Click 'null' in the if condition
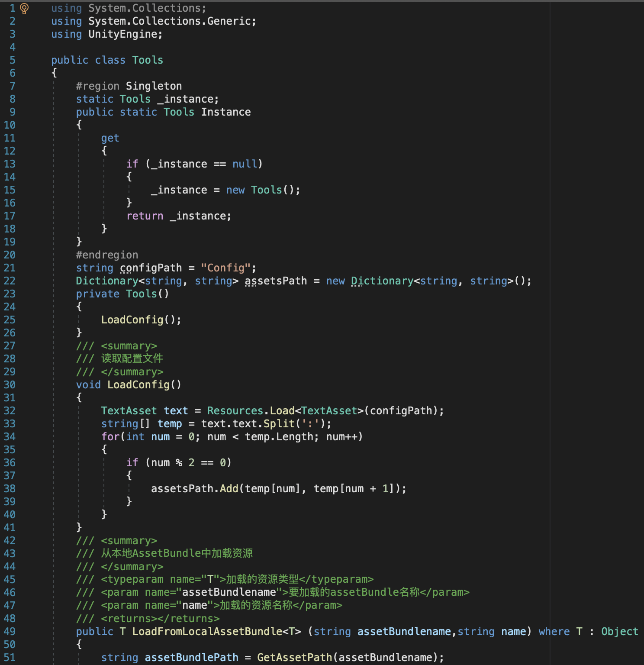644x665 pixels. pyautogui.click(x=245, y=164)
